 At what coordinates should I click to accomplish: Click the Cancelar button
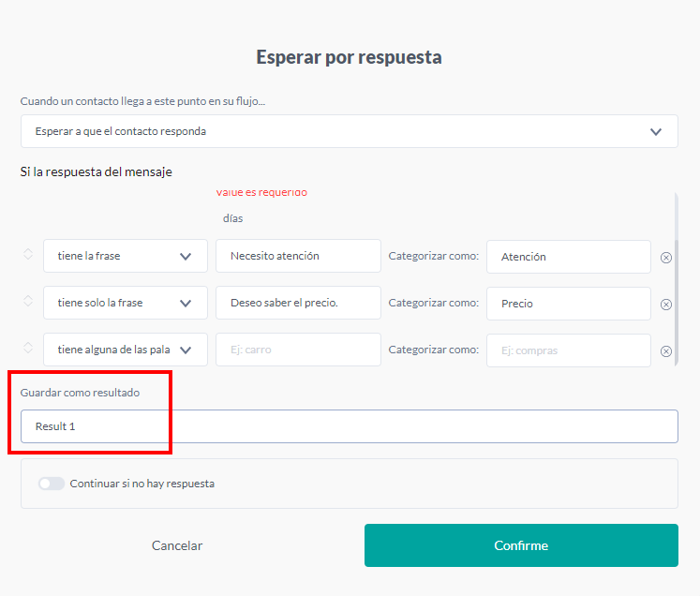pos(177,545)
